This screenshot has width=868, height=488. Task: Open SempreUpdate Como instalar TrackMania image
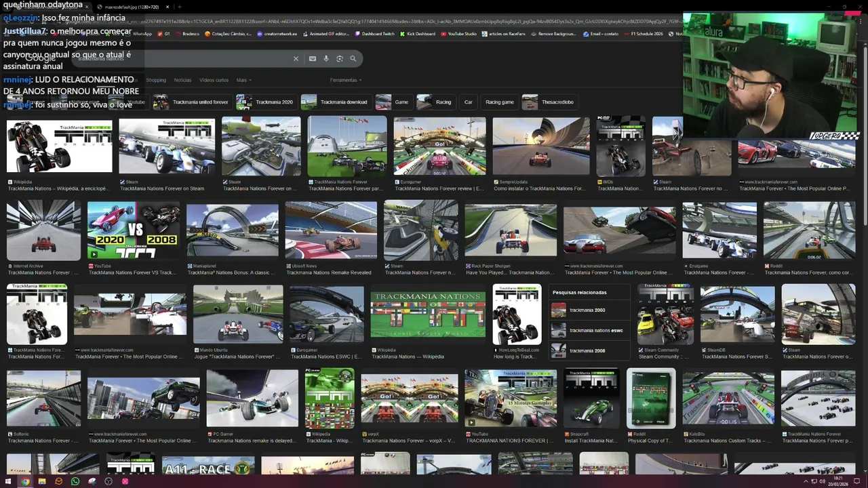(541, 146)
